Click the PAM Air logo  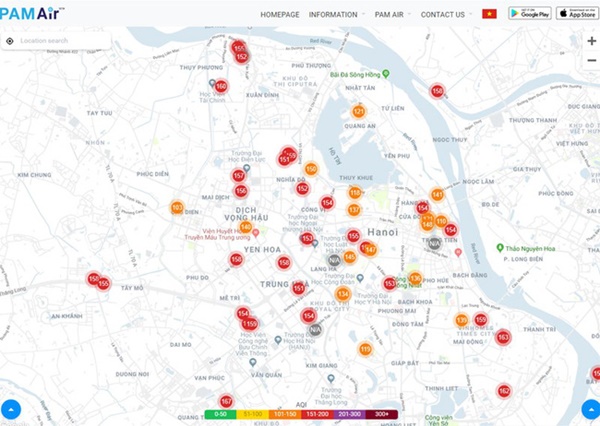[33, 13]
